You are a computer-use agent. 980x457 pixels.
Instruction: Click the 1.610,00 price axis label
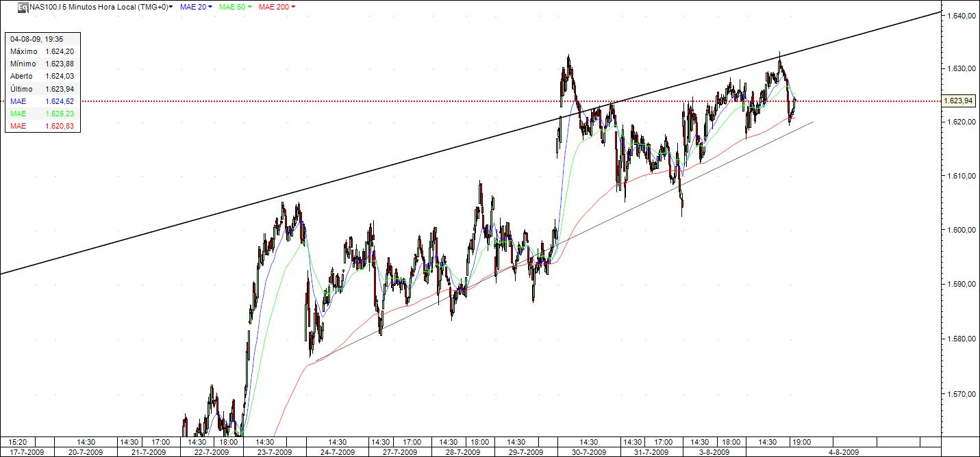coord(960,177)
